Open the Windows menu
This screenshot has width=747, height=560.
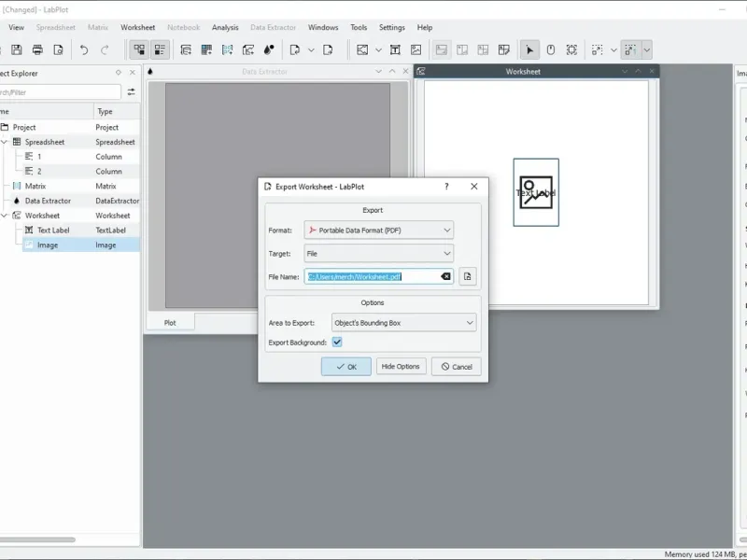(x=323, y=28)
